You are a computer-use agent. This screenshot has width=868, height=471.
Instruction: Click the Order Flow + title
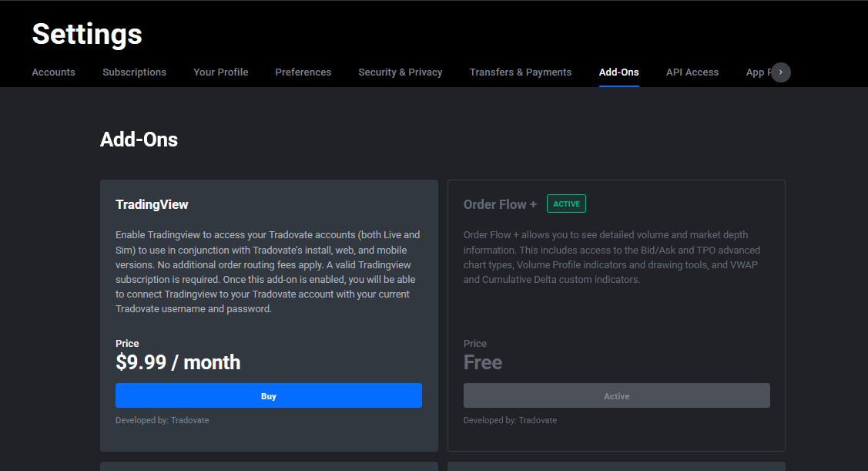pos(500,204)
